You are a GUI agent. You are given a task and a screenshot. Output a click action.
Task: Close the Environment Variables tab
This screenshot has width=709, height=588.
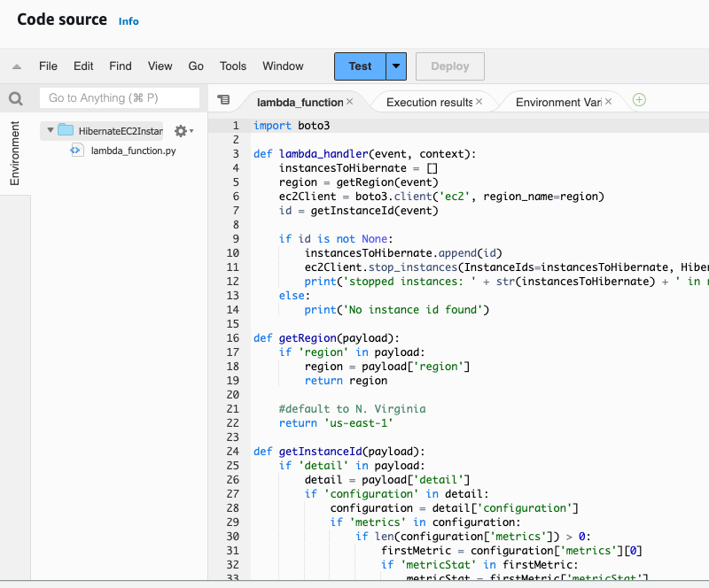click(x=609, y=102)
